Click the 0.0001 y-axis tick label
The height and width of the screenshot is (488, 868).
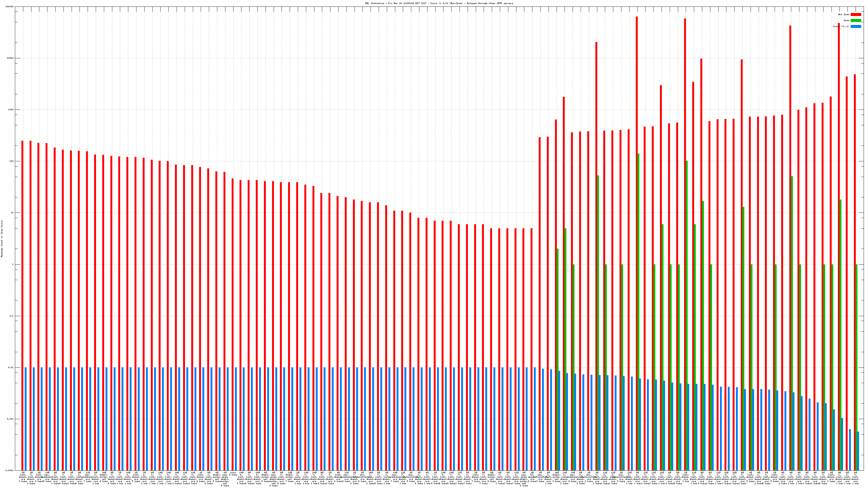click(10, 470)
